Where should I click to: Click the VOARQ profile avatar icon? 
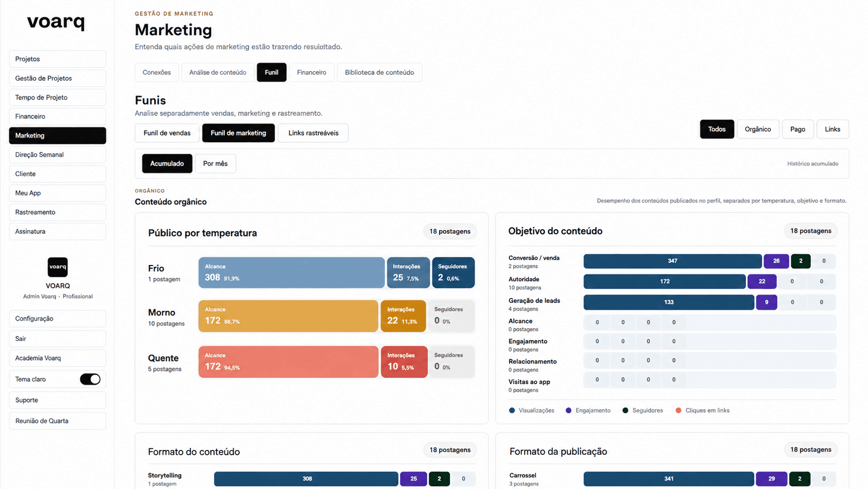[58, 267]
